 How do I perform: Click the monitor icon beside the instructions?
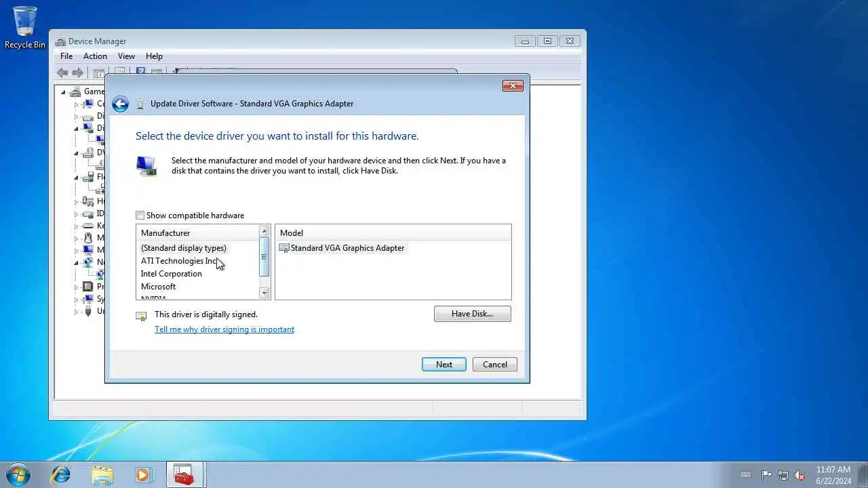pyautogui.click(x=146, y=166)
